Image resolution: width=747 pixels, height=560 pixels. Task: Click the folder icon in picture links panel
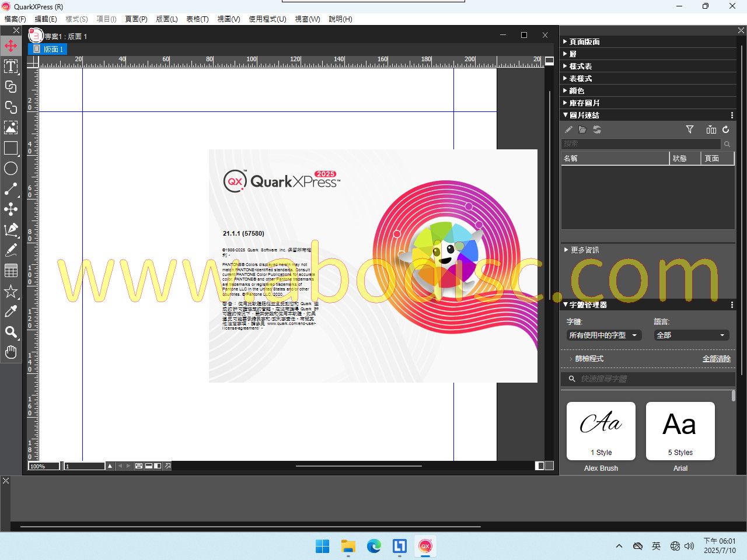(x=582, y=129)
